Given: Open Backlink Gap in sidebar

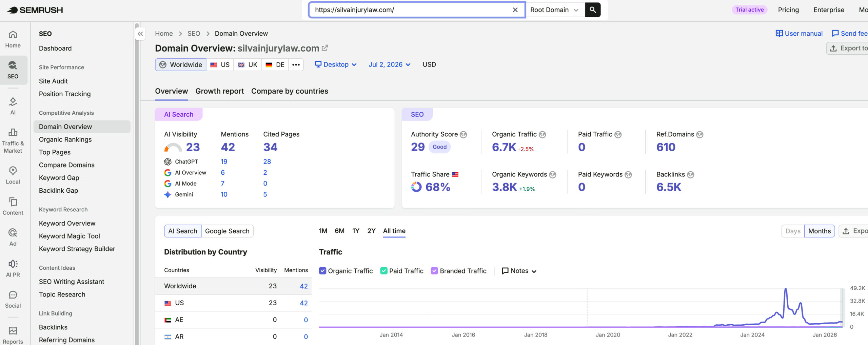Looking at the screenshot, I should click(x=58, y=191).
